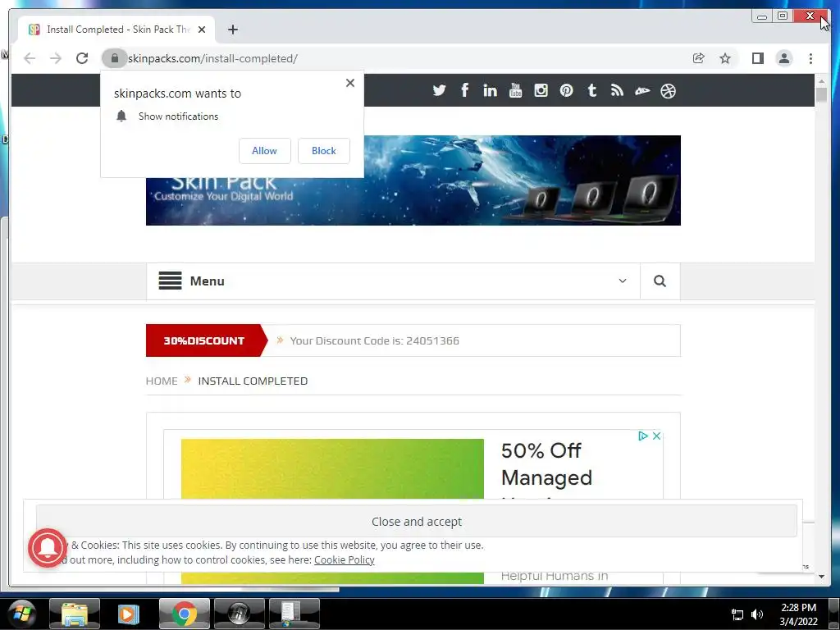
Task: Go to HOME breadcrumb link
Action: click(162, 381)
